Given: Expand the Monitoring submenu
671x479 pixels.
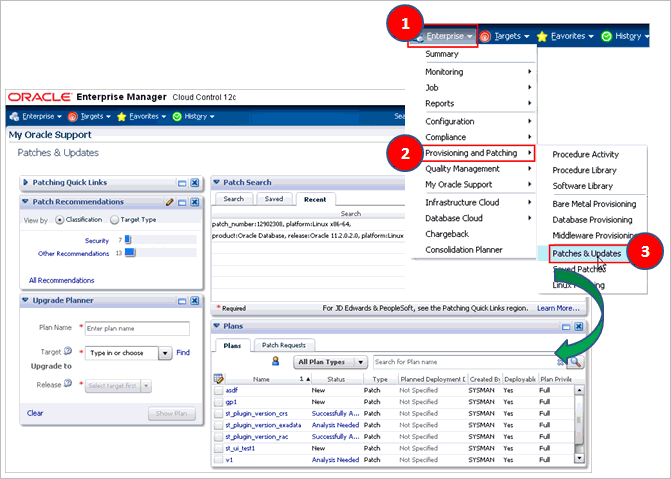Looking at the screenshot, I should click(x=478, y=72).
